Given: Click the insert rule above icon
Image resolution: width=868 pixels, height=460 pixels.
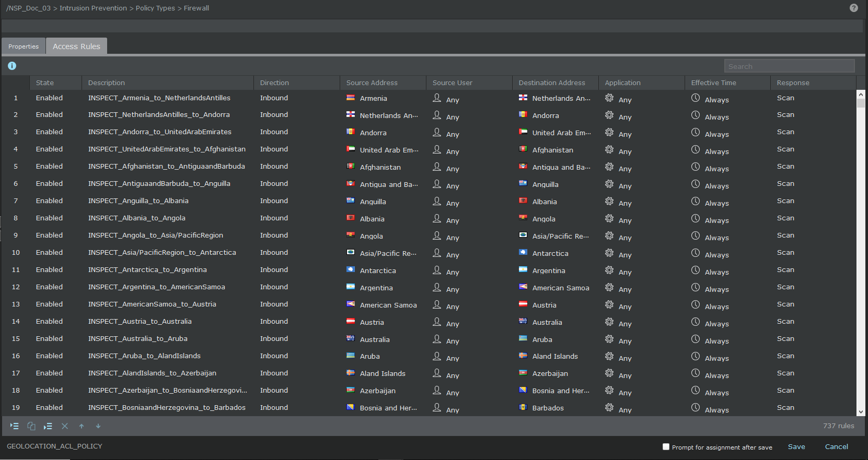Looking at the screenshot, I should pyautogui.click(x=15, y=426).
